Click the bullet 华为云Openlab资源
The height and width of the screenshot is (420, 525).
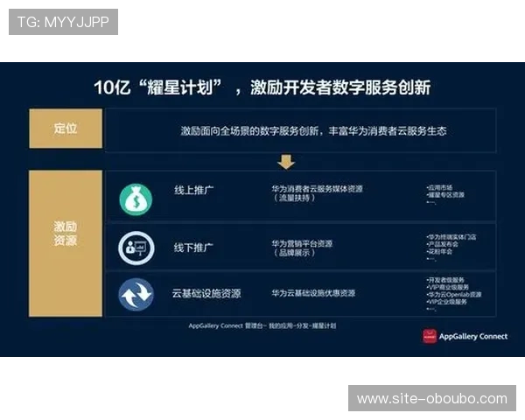tap(454, 295)
